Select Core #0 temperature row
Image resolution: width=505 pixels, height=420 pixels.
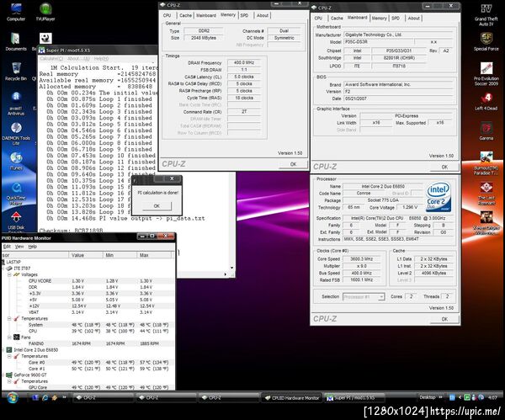tap(88, 363)
